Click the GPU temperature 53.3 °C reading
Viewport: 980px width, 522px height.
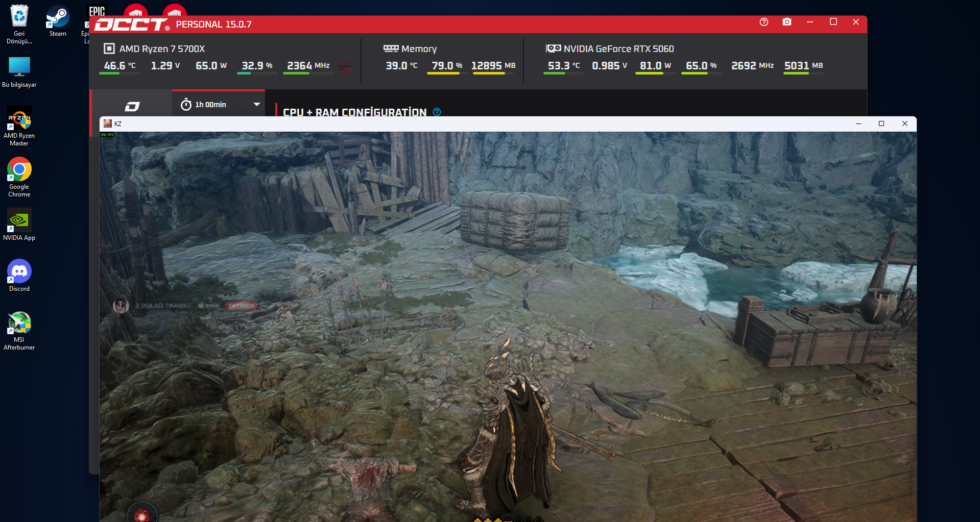pyautogui.click(x=564, y=66)
